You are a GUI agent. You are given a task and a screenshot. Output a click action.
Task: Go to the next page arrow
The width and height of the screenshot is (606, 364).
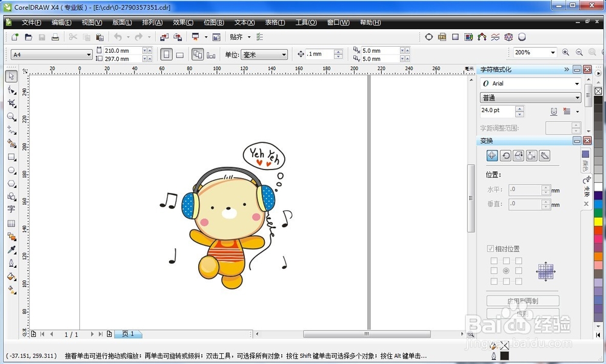pos(92,334)
